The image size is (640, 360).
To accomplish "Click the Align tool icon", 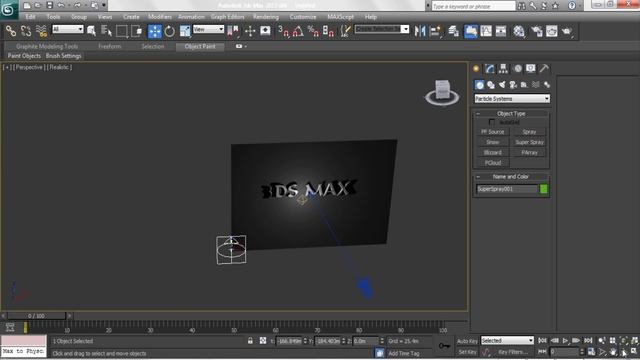I will (436, 31).
